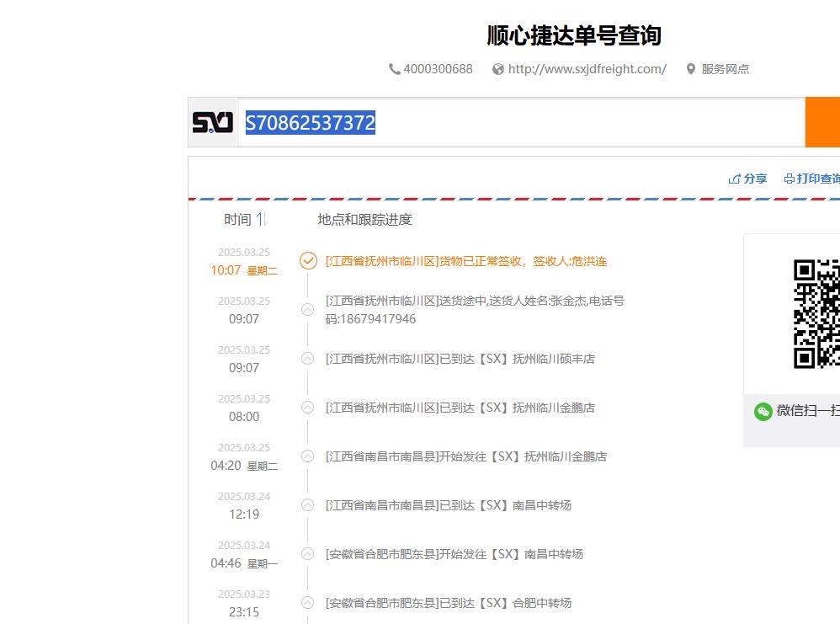Click the 地点和跟踪进度 column header
This screenshot has height=624, width=840.
click(x=364, y=219)
